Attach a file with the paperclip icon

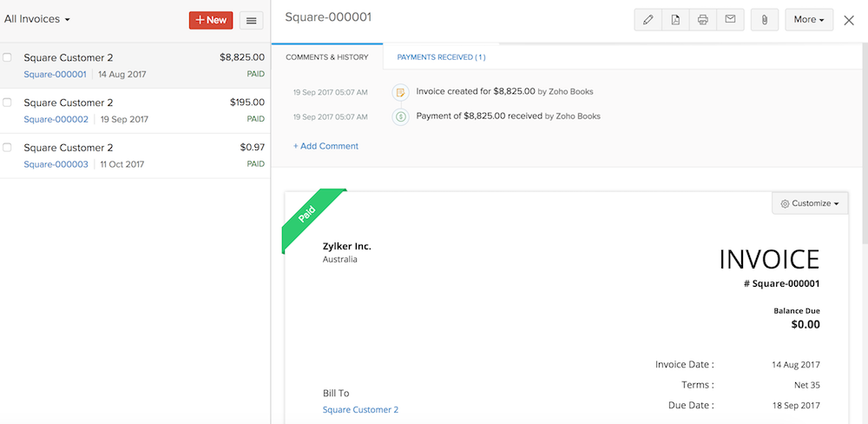tap(764, 20)
